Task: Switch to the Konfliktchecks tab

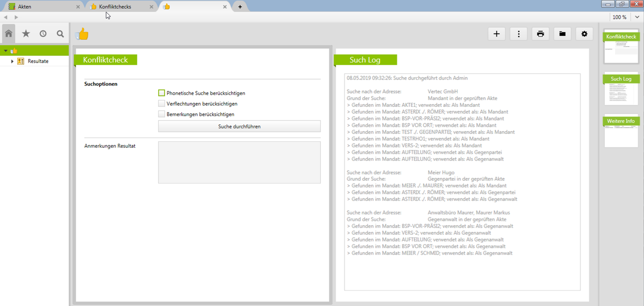Action: pyautogui.click(x=115, y=7)
